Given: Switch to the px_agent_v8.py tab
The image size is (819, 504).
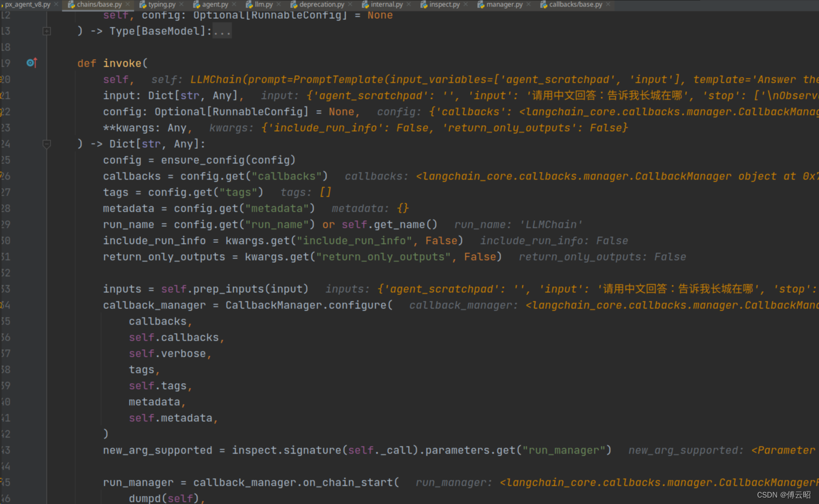Looking at the screenshot, I should click(27, 4).
